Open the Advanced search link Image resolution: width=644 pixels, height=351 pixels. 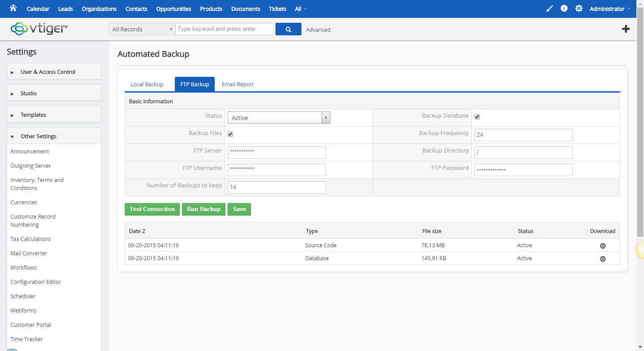[x=318, y=30]
